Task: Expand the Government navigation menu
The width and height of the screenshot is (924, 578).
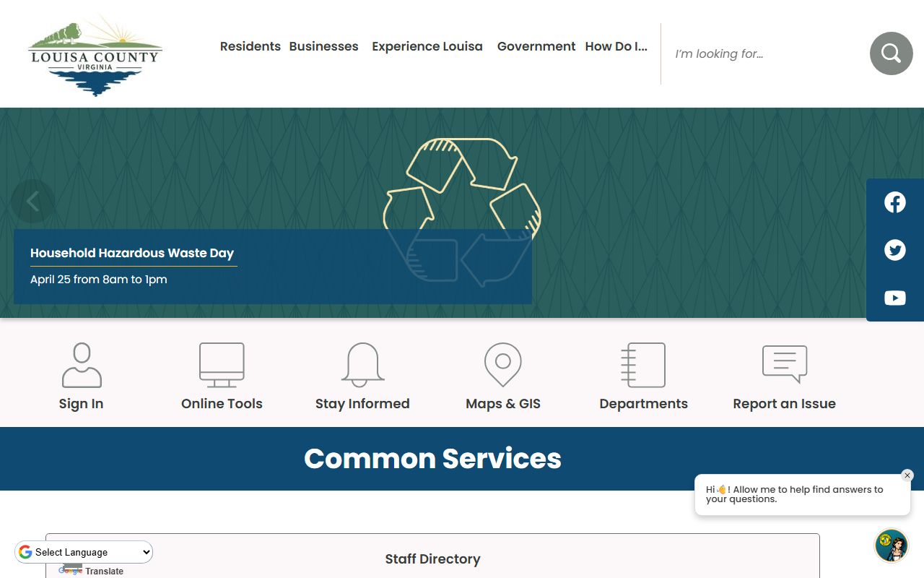Action: pos(536,46)
